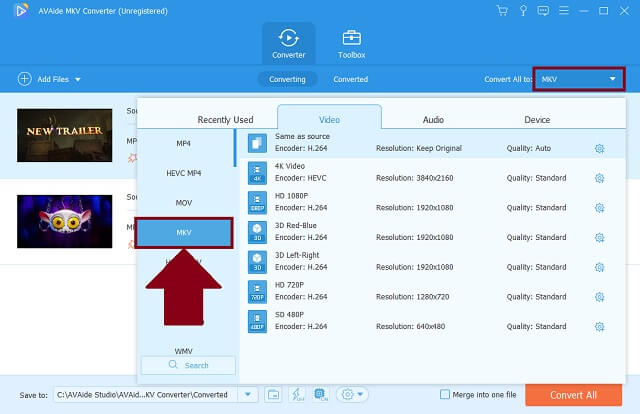
Task: Select the Video format tab
Action: (x=329, y=118)
